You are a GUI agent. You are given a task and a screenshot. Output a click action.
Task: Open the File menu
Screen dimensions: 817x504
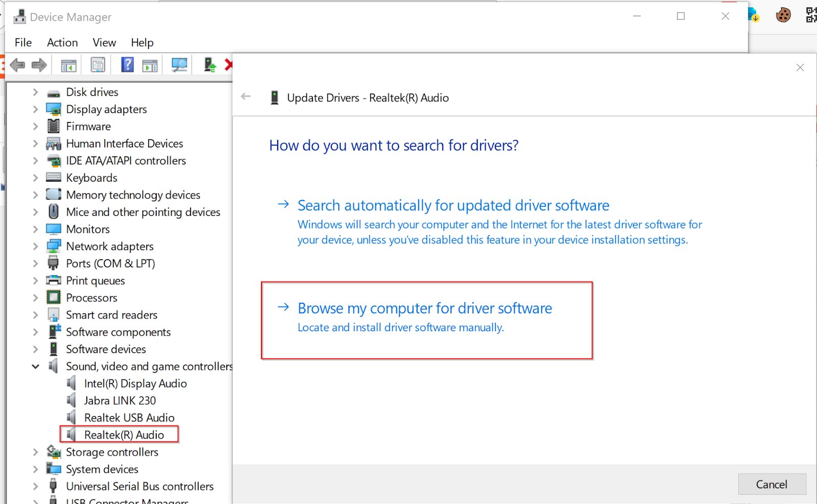coord(23,42)
